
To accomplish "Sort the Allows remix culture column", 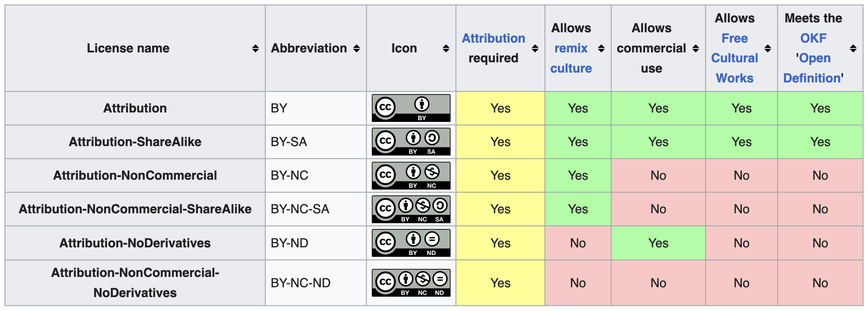I will (x=601, y=48).
